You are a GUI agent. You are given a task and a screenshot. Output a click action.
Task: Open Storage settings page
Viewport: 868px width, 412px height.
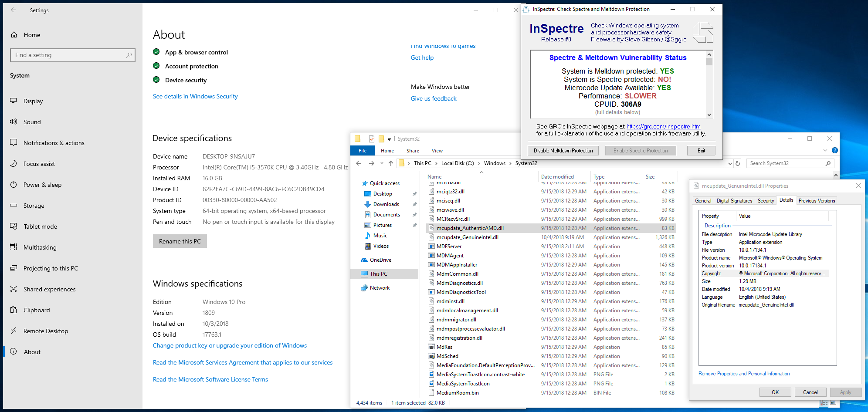pos(34,206)
